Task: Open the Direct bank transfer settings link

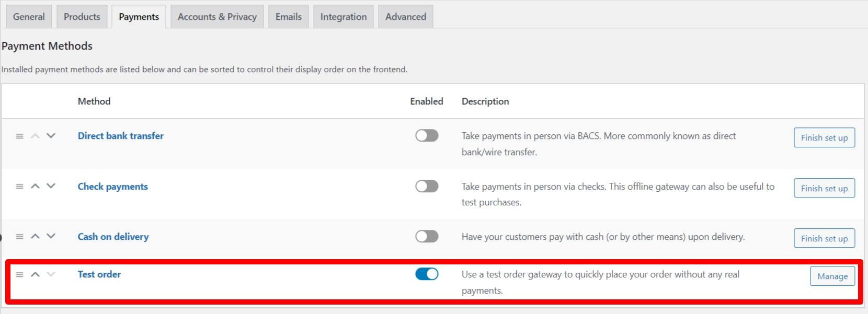Action: pos(120,135)
